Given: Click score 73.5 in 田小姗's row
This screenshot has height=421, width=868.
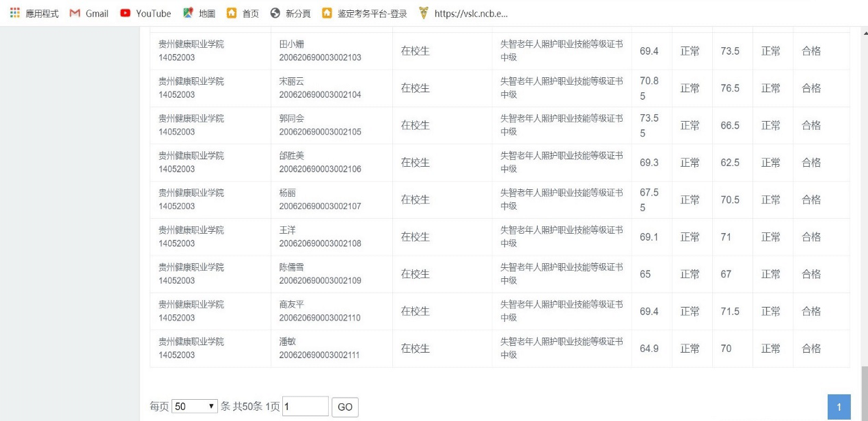Looking at the screenshot, I should 730,51.
